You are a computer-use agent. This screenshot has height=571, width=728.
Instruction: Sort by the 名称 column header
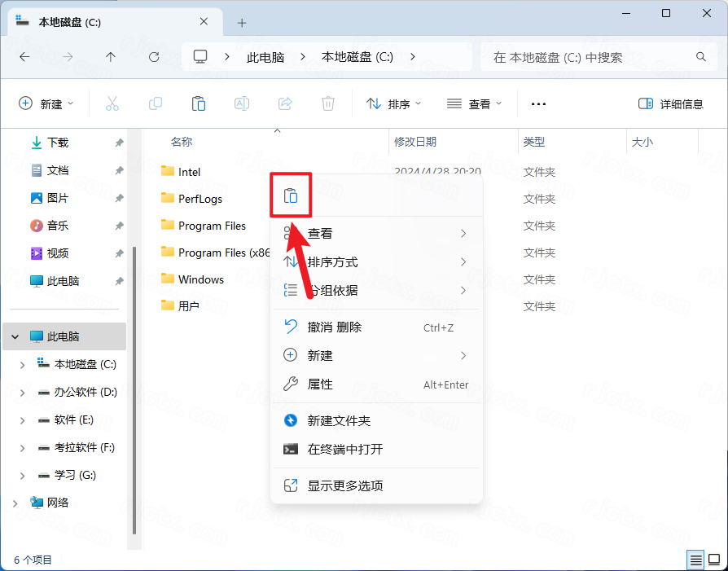(182, 142)
